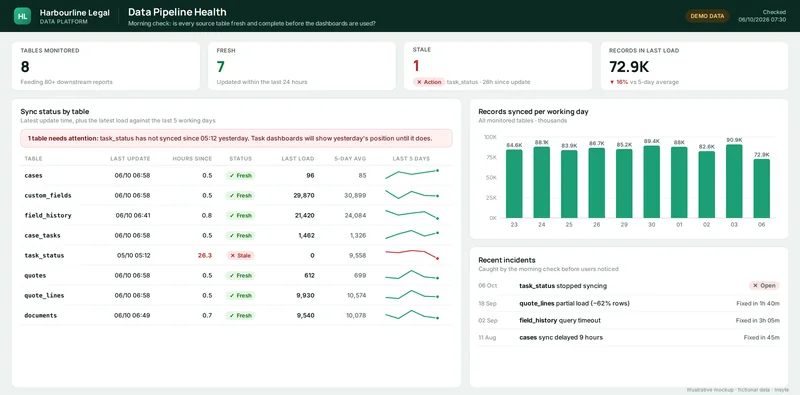Click the red task_status row sparkline
Viewport: 800px width, 395px height.
click(x=412, y=254)
